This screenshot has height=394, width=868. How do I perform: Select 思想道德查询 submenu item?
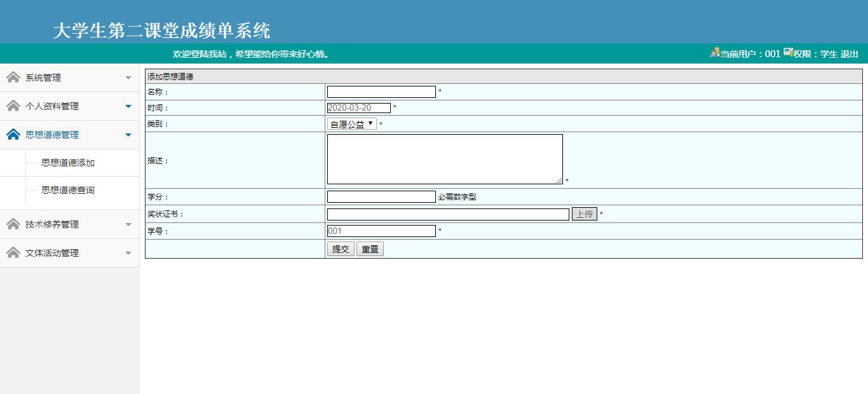tap(68, 190)
